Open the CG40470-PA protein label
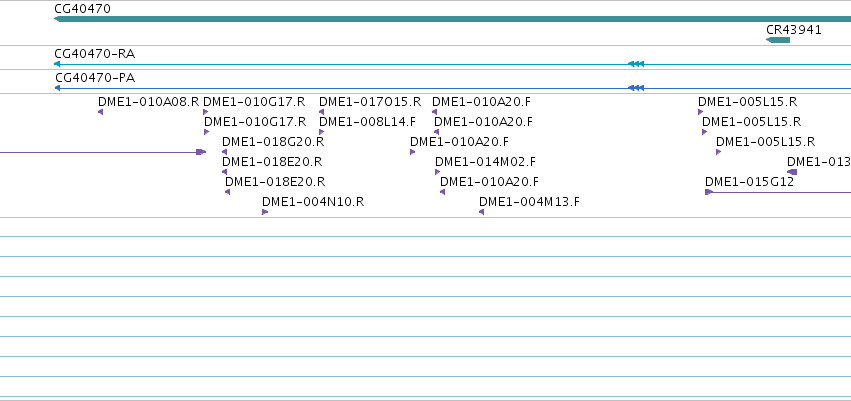 (x=95, y=78)
